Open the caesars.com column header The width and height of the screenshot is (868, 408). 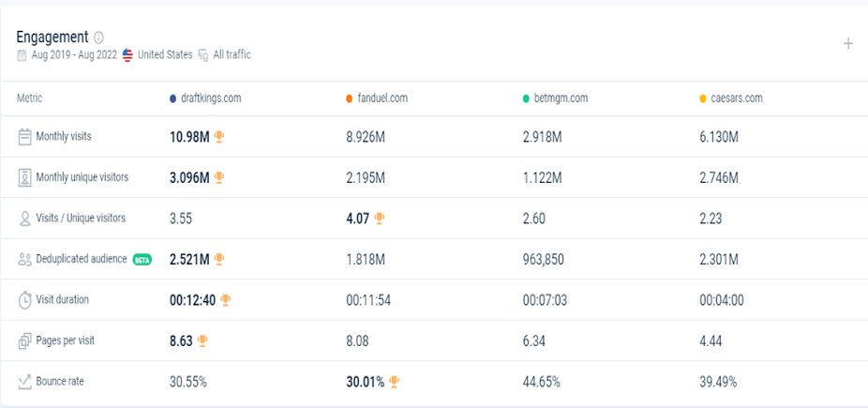coord(737,98)
